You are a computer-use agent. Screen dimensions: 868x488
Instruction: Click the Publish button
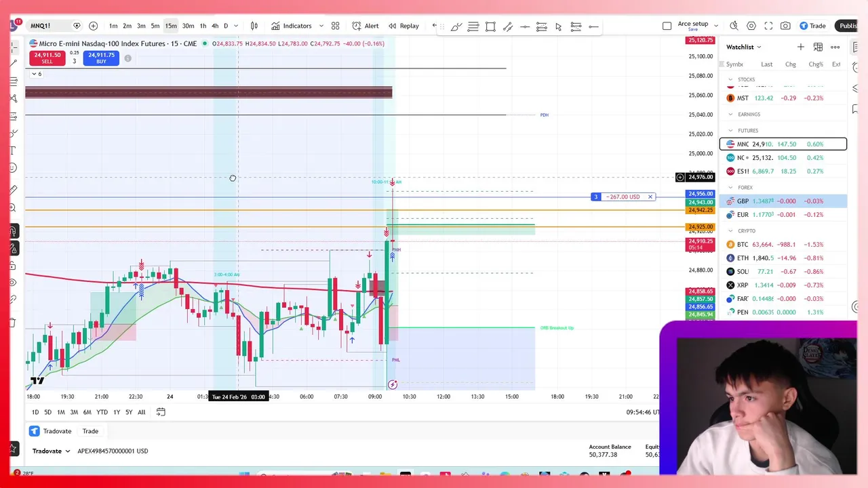(x=848, y=26)
